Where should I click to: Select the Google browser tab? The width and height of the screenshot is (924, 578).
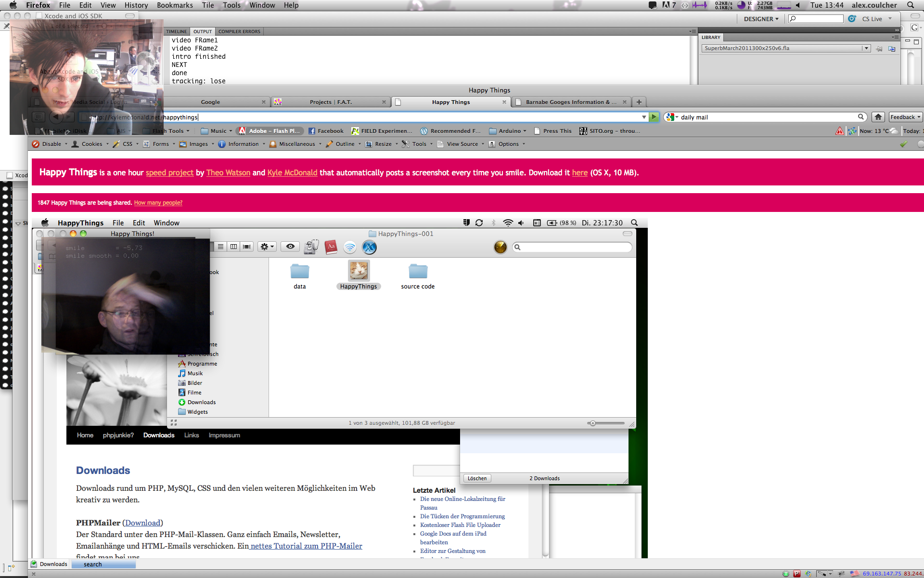click(210, 102)
